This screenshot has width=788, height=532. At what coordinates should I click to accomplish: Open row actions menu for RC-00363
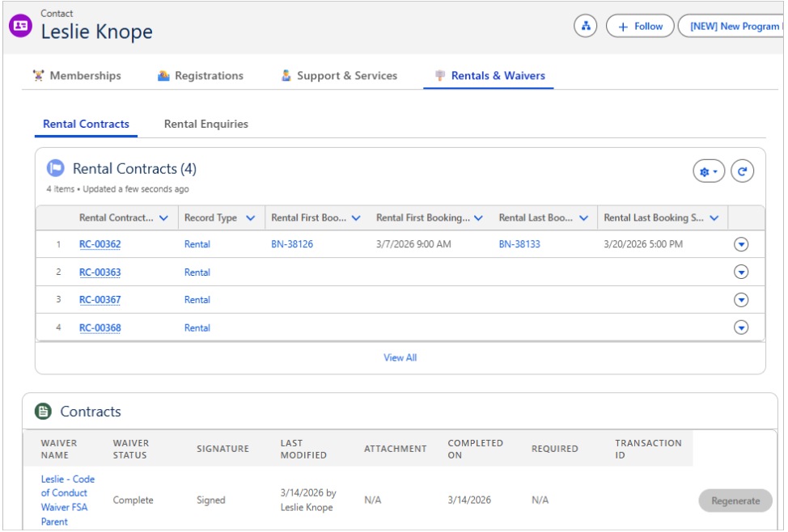pyautogui.click(x=740, y=272)
